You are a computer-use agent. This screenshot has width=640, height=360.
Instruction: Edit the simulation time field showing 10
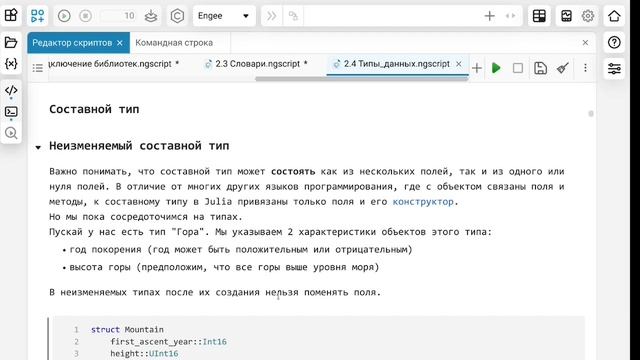[x=118, y=16]
